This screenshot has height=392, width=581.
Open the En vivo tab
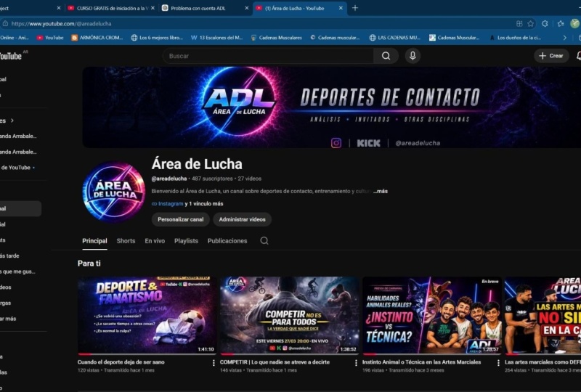click(155, 241)
